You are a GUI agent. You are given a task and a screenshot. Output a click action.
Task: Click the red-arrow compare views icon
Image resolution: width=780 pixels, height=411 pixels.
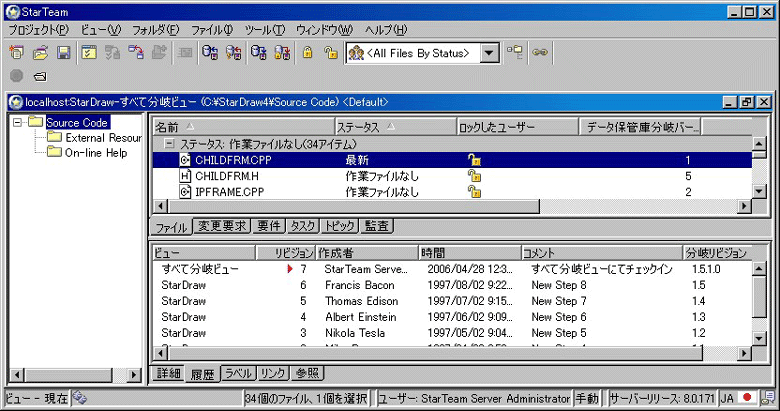[x=135, y=52]
